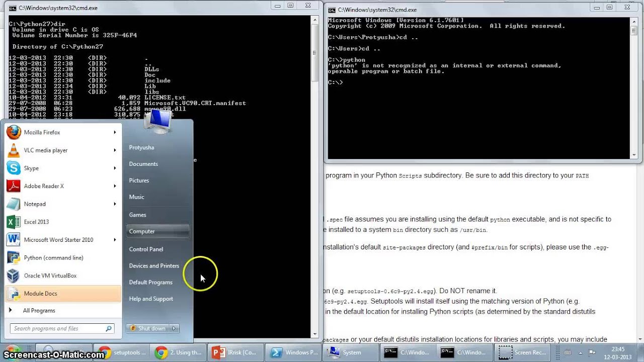Open the Shut down options arrow
This screenshot has height=362, width=644.
tap(174, 328)
